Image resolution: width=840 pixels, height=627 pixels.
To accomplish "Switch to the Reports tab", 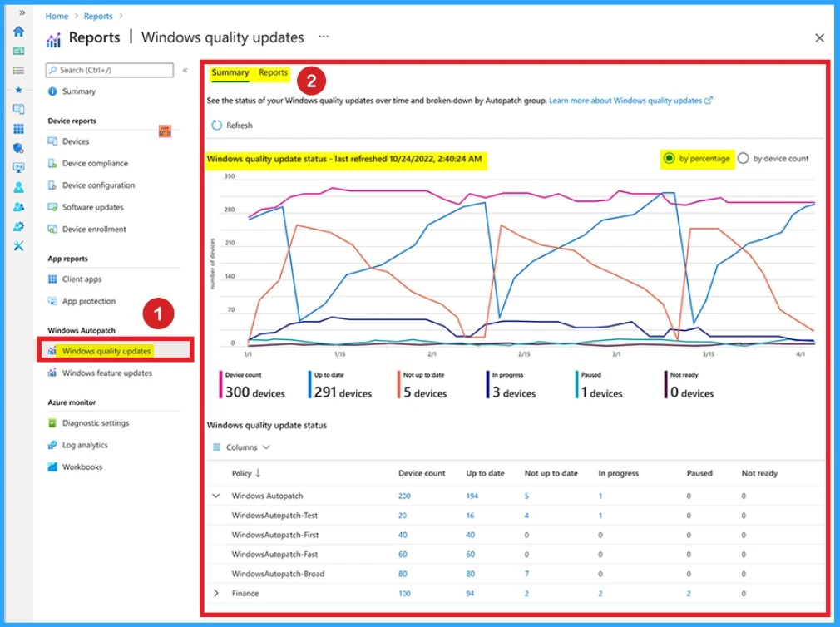I will click(x=274, y=72).
